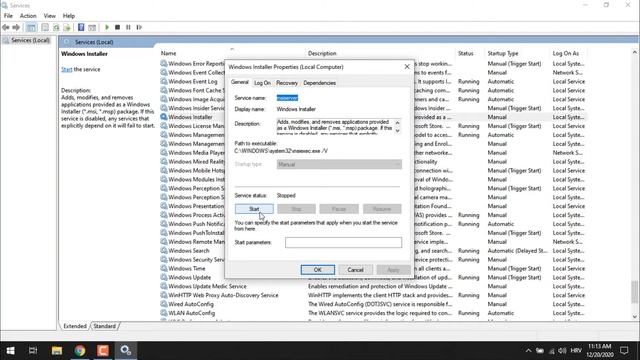Screen dimensions: 640x360
Task: Click the Stop Service square icon
Action: (118, 27)
